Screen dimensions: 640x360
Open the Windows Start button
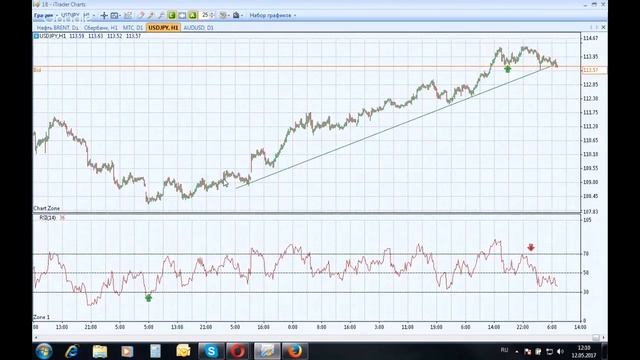click(x=44, y=351)
